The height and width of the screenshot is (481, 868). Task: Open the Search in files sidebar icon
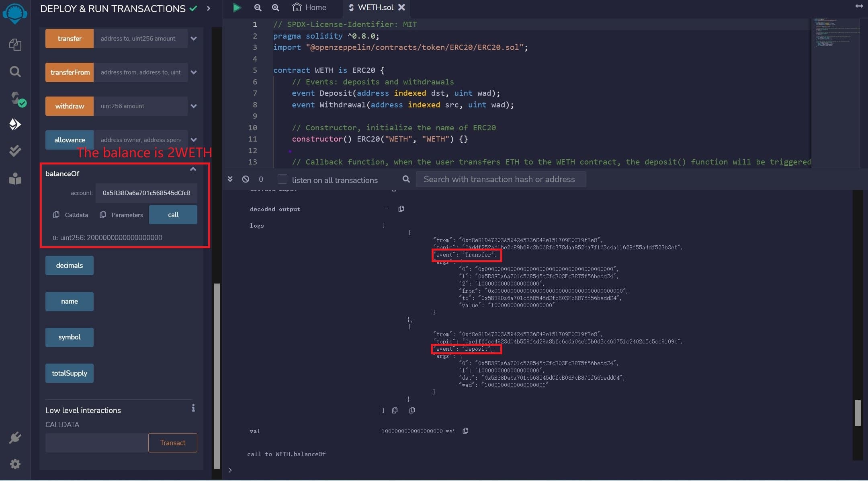(15, 72)
